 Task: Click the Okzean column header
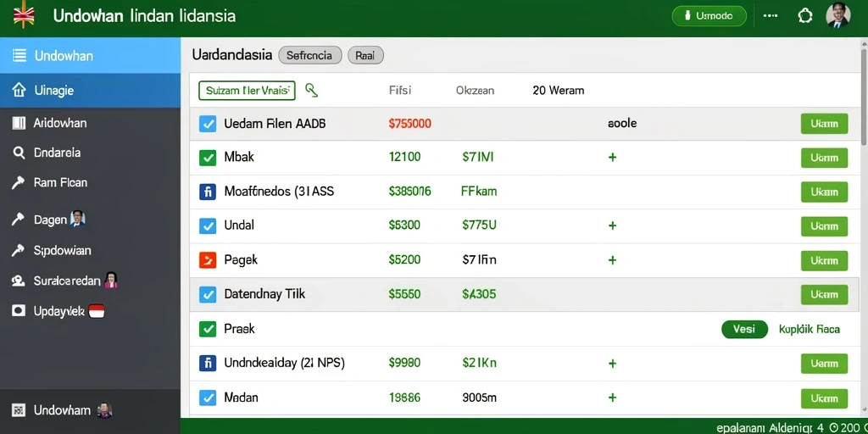[475, 90]
